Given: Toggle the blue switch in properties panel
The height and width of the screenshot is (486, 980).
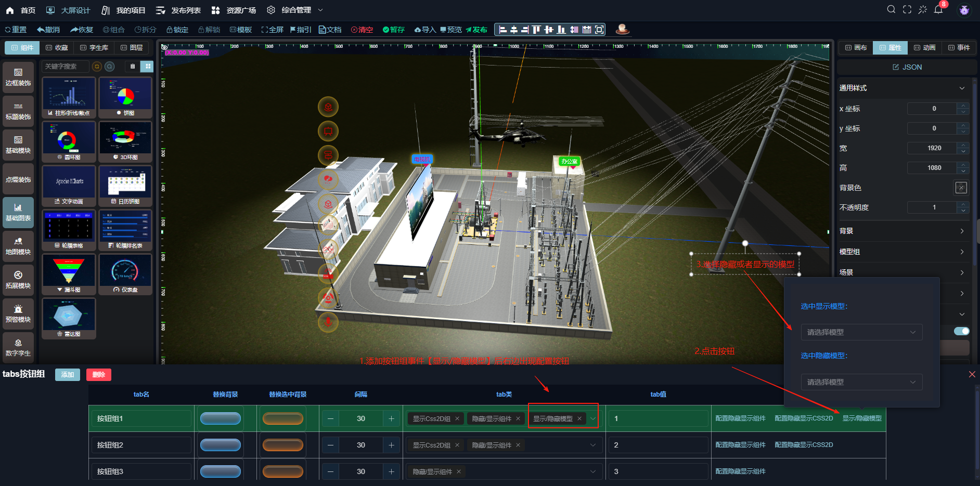Looking at the screenshot, I should pyautogui.click(x=961, y=331).
